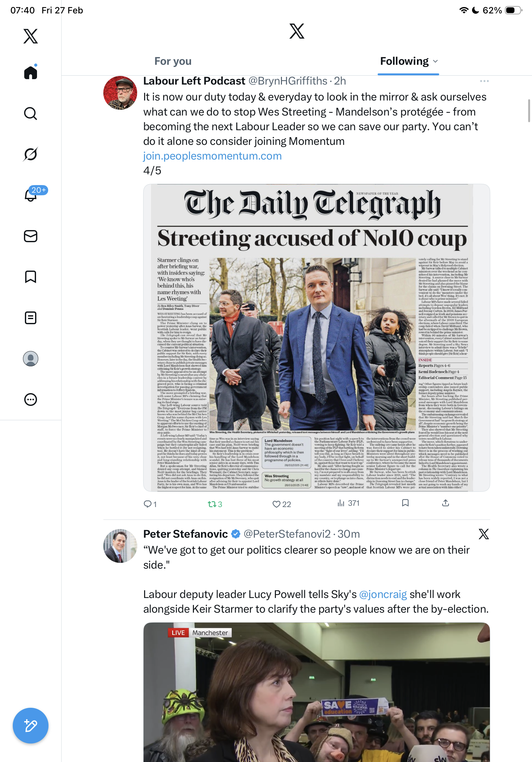Open Grok from the sidebar
532x762 pixels.
coord(31,154)
